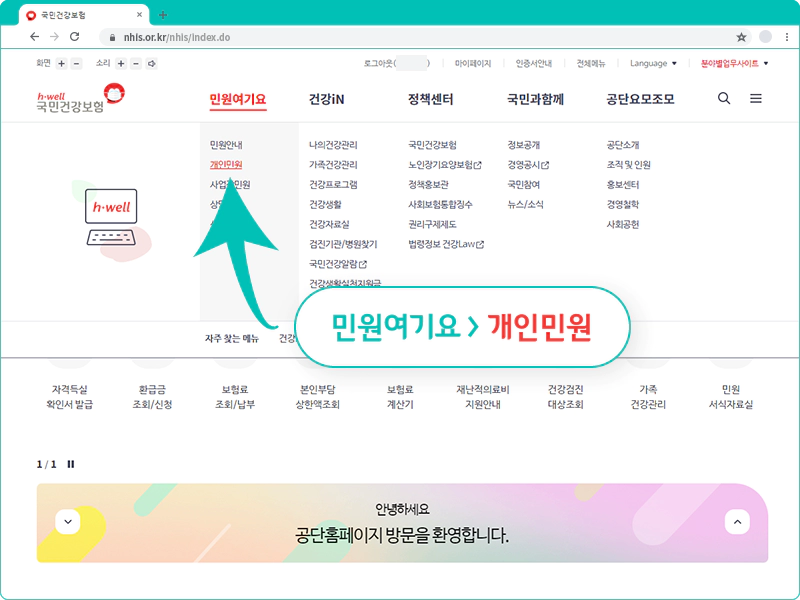Open 보험료 조회/납부 shortcut
This screenshot has width=800, height=600.
tap(235, 397)
